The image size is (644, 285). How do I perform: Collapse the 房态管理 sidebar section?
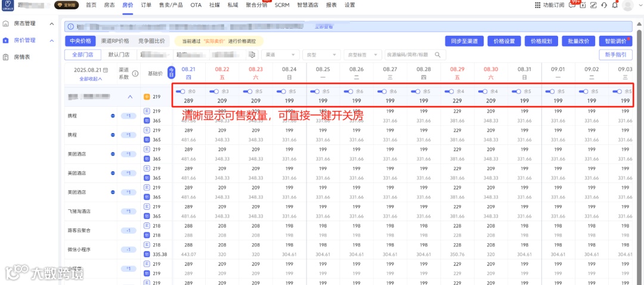(52, 24)
